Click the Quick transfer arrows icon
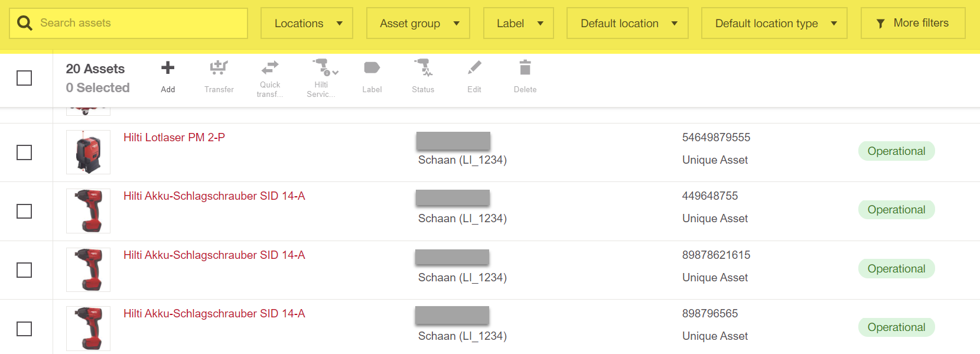Screen dimensions: 980x354 coord(270,67)
